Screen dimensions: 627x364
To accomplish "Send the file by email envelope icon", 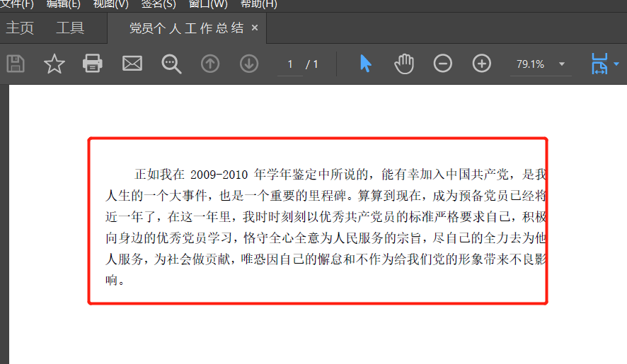I will point(132,64).
